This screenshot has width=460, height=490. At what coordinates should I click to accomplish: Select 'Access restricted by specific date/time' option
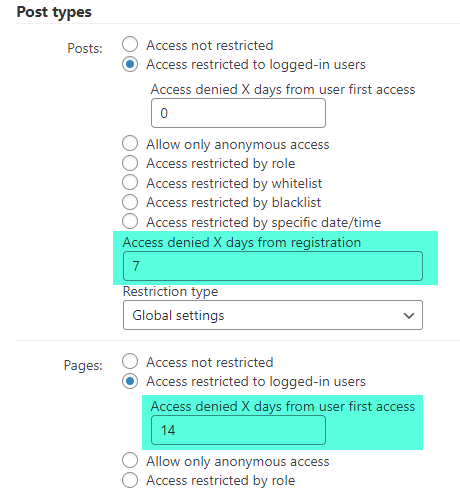coord(130,221)
